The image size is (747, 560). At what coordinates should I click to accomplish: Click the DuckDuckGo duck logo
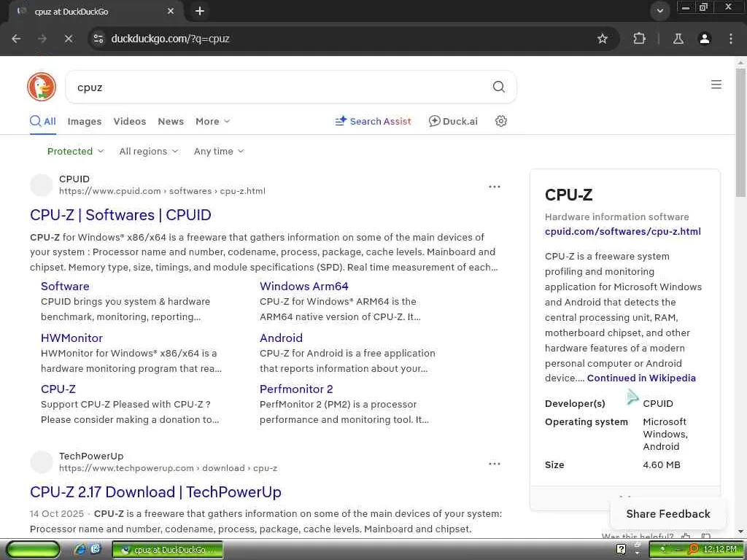click(42, 87)
